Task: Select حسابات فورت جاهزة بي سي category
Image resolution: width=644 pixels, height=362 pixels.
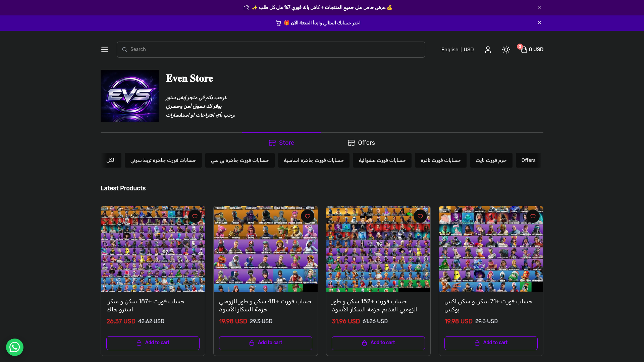Action: (x=240, y=160)
